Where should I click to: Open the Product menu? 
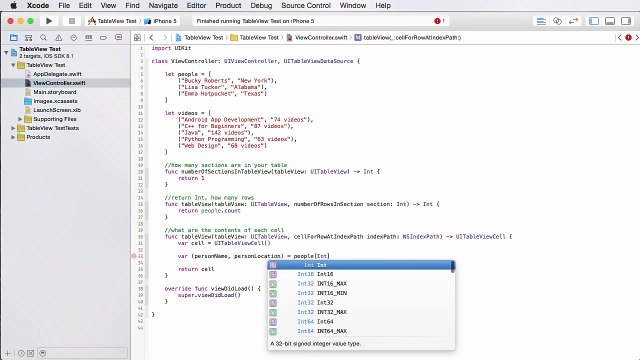click(x=228, y=5)
